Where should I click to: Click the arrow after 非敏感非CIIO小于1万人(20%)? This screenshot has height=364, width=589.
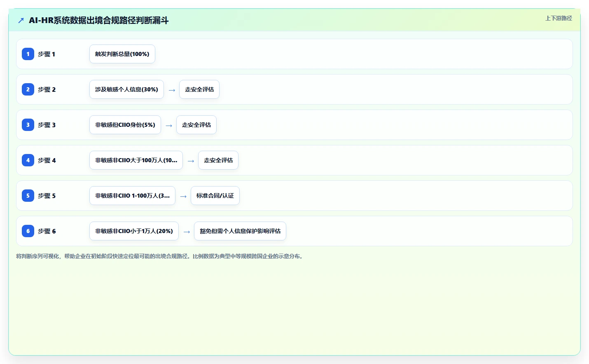pos(187,232)
